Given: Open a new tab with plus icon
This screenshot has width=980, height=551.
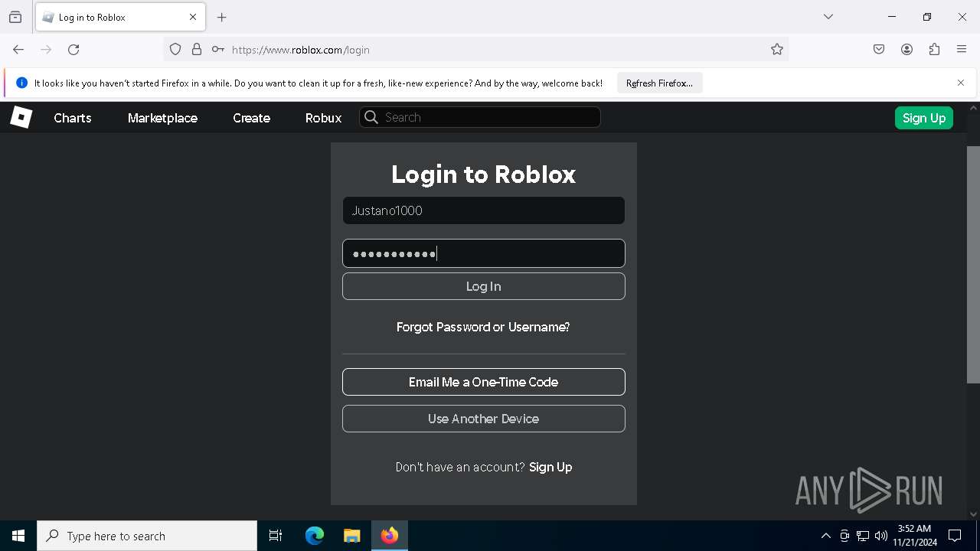Looking at the screenshot, I should click(222, 17).
